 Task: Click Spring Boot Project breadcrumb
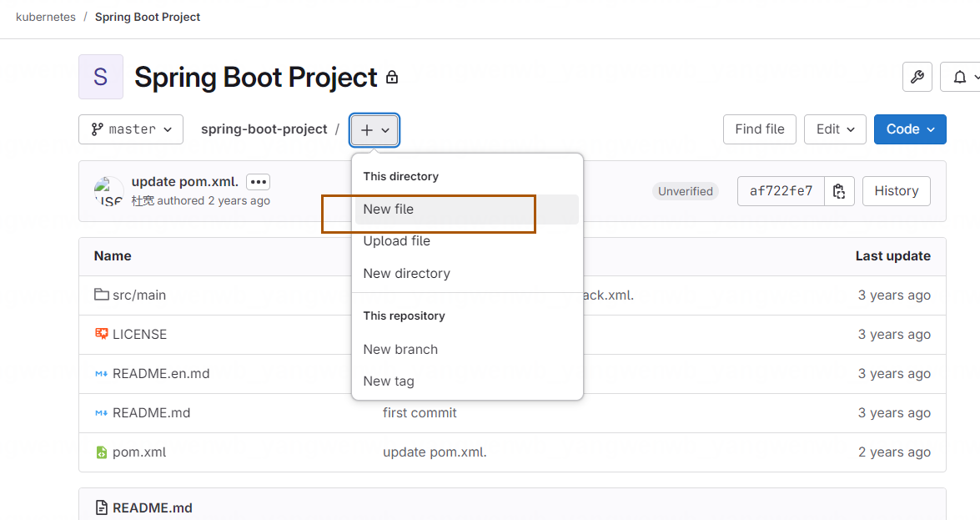pyautogui.click(x=148, y=17)
